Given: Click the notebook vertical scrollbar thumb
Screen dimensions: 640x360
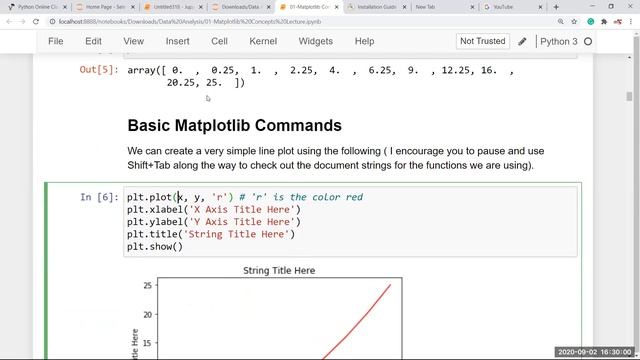Looking at the screenshot, I should pos(629,96).
